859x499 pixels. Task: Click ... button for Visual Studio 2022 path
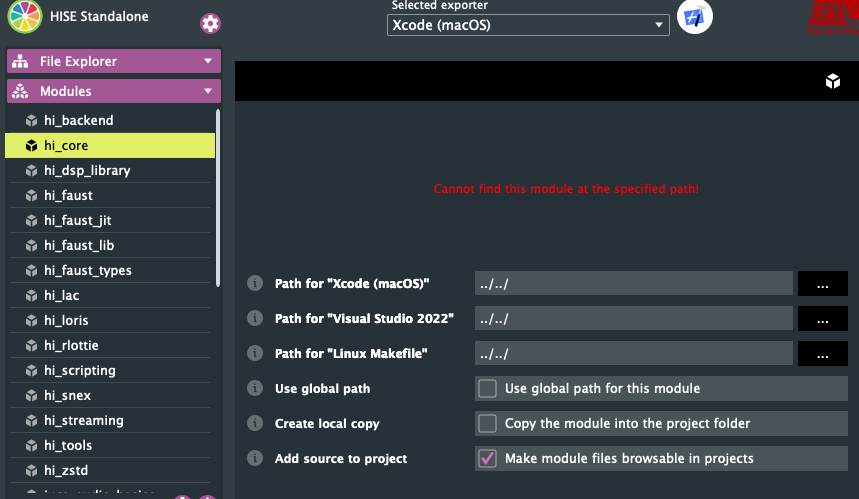pos(822,319)
